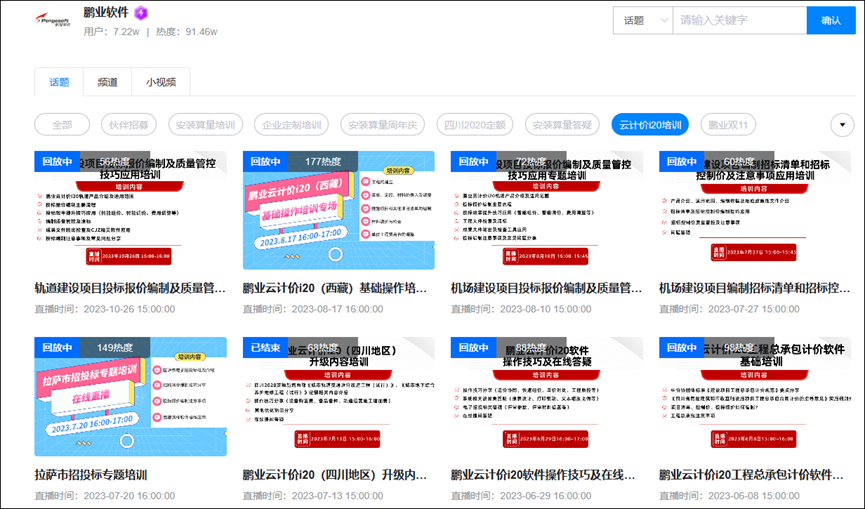Choose the 企业定制培训 filter tag

tap(291, 125)
